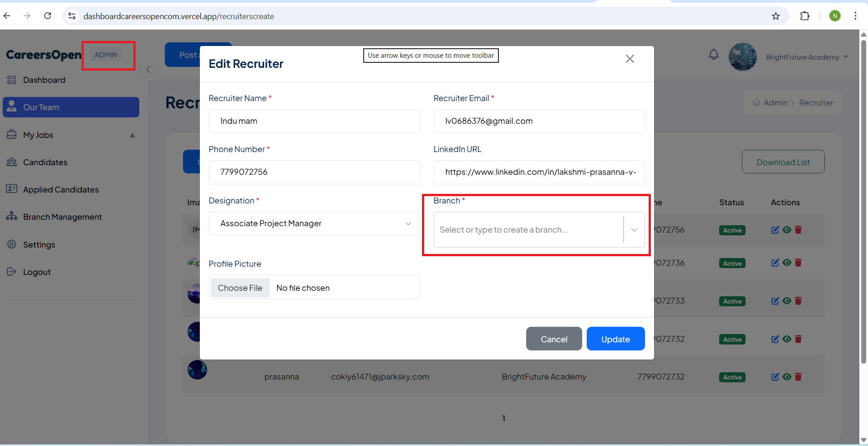This screenshot has height=446, width=868.
Task: Open Branch Management in the sidebar
Action: pyautogui.click(x=62, y=217)
